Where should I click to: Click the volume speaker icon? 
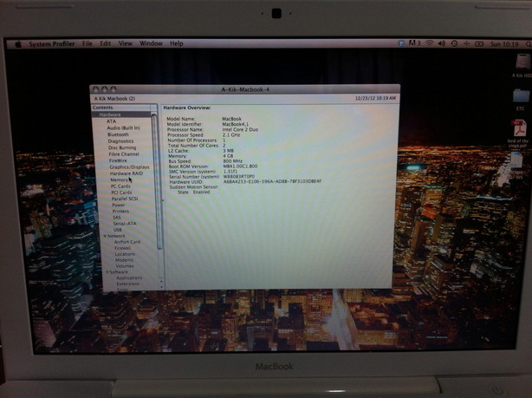pyautogui.click(x=441, y=43)
